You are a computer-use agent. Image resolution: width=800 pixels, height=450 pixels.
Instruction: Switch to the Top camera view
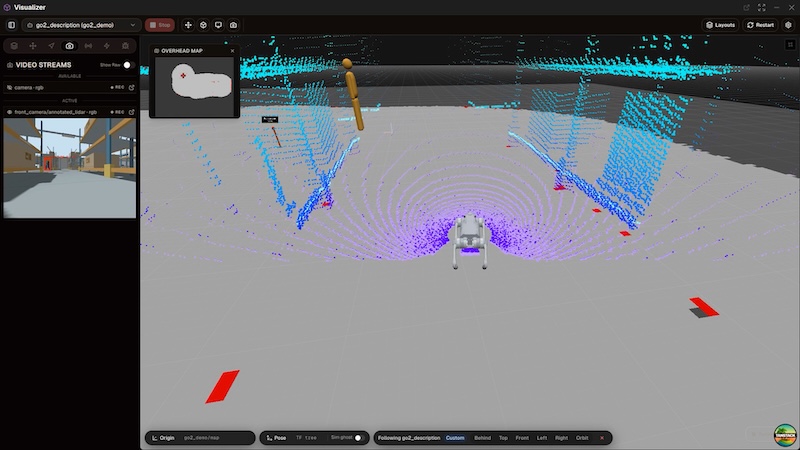pyautogui.click(x=503, y=438)
